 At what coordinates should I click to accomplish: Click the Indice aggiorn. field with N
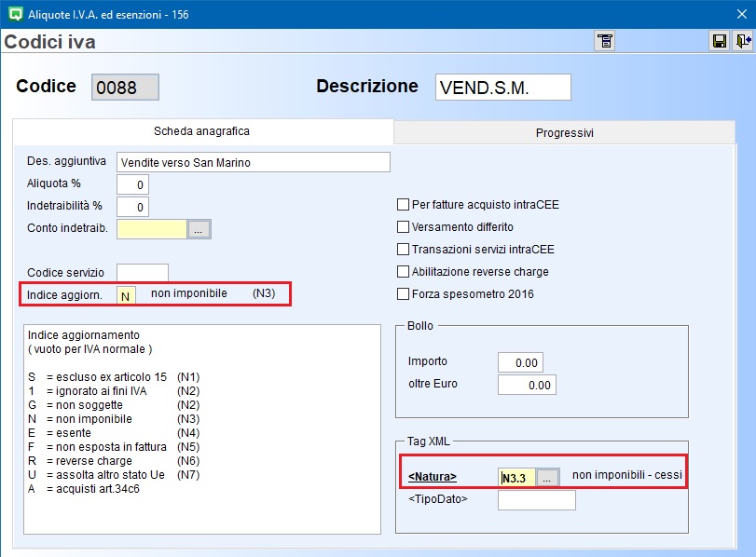point(126,295)
